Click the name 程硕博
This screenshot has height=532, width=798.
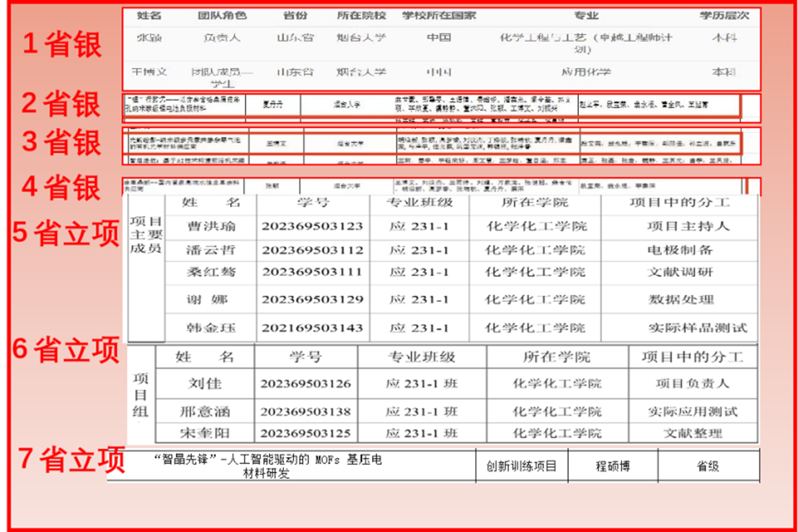(612, 466)
